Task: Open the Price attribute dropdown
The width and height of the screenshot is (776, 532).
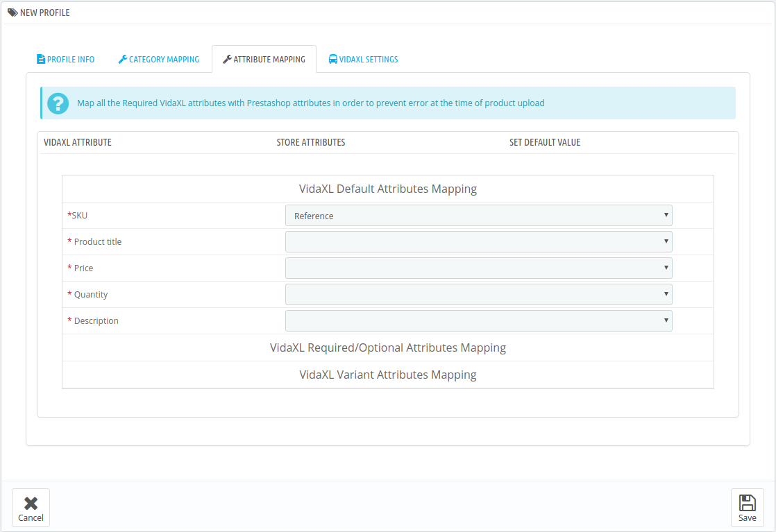Action: coord(478,268)
